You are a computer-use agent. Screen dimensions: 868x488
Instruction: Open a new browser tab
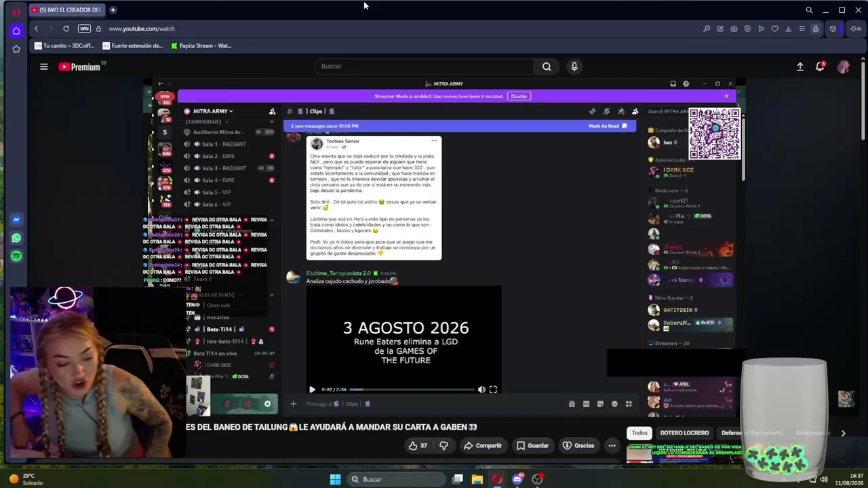point(113,9)
